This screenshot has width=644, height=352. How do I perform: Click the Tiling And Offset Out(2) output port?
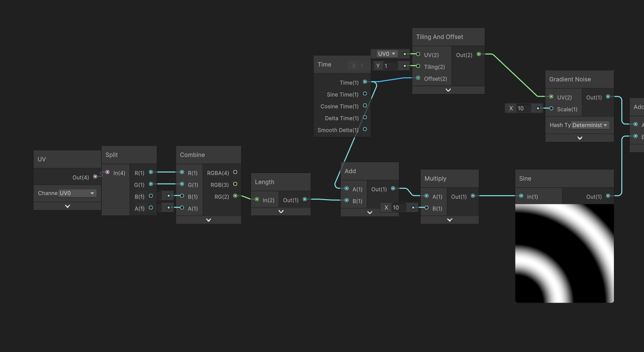click(x=479, y=54)
